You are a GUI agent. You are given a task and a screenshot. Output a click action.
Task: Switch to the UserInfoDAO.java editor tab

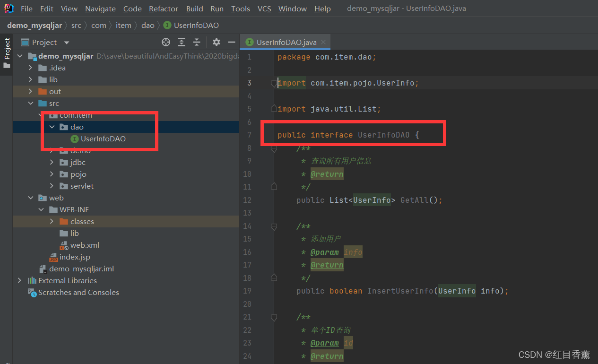[286, 42]
